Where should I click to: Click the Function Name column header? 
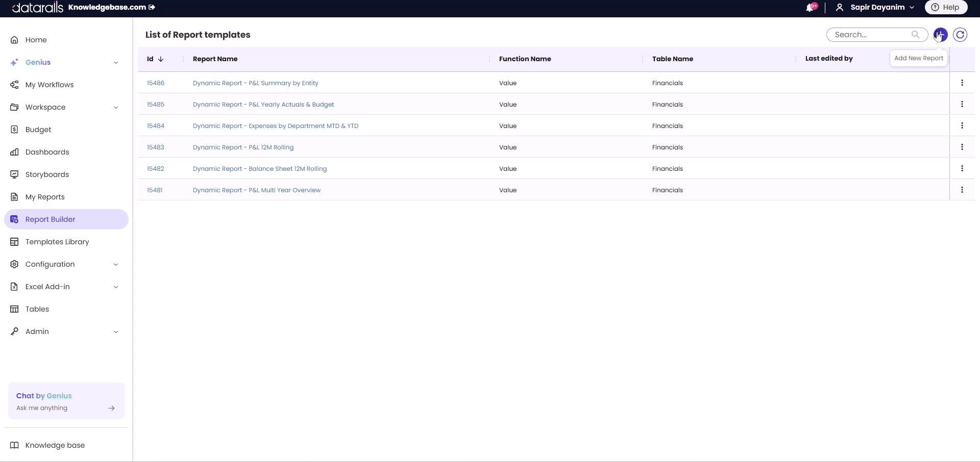click(525, 59)
